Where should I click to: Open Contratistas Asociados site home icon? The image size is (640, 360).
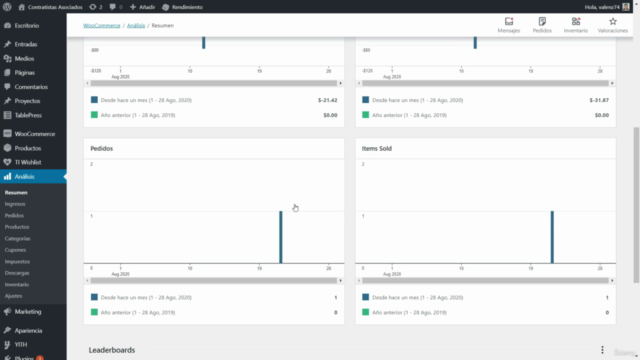tap(22, 7)
